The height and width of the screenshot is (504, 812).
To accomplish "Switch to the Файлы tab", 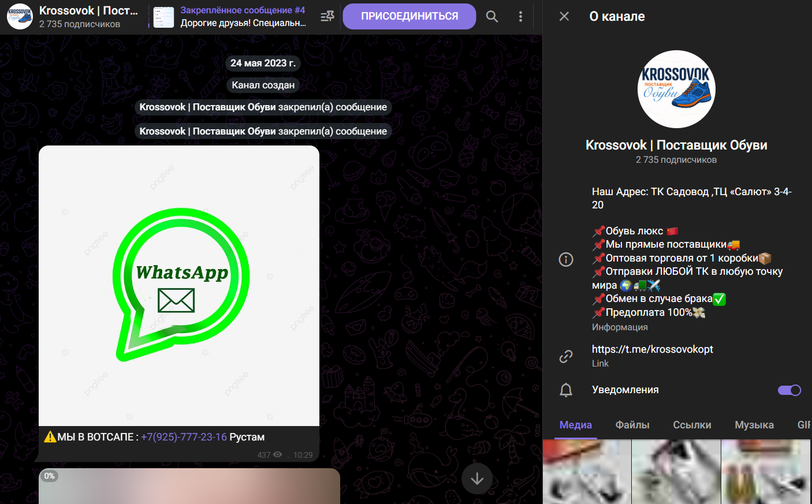I will [632, 425].
